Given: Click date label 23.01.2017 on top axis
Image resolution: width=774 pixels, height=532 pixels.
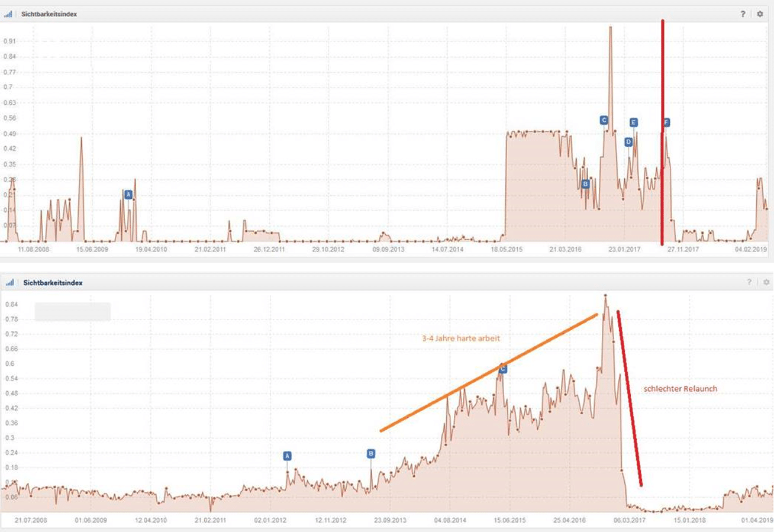Looking at the screenshot, I should coord(625,250).
